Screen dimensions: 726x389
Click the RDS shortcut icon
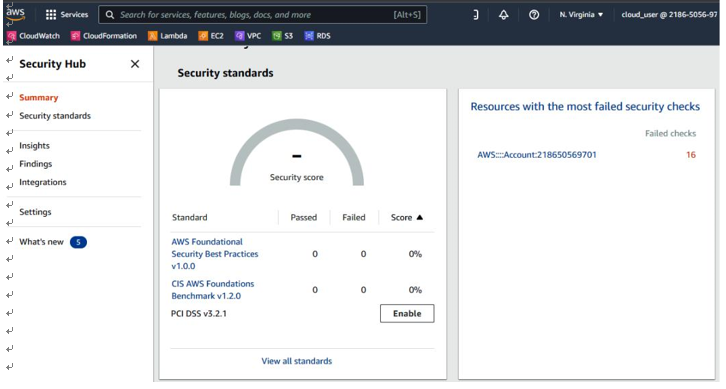click(309, 36)
